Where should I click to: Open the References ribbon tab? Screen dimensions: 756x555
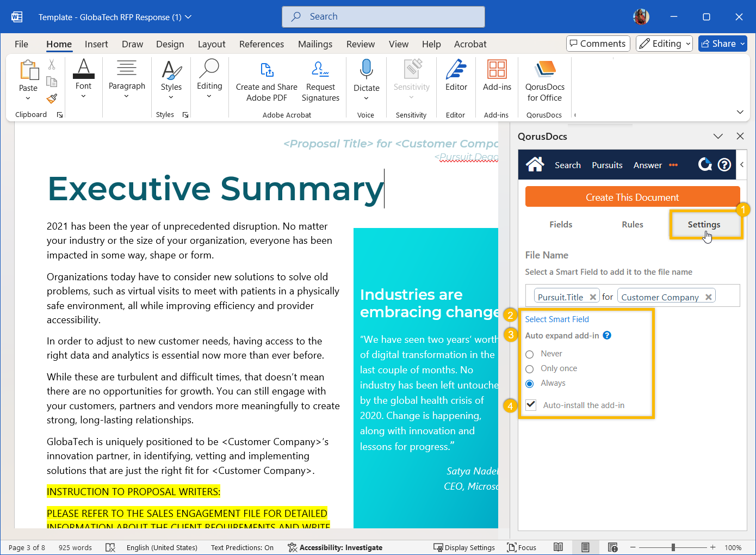point(261,44)
